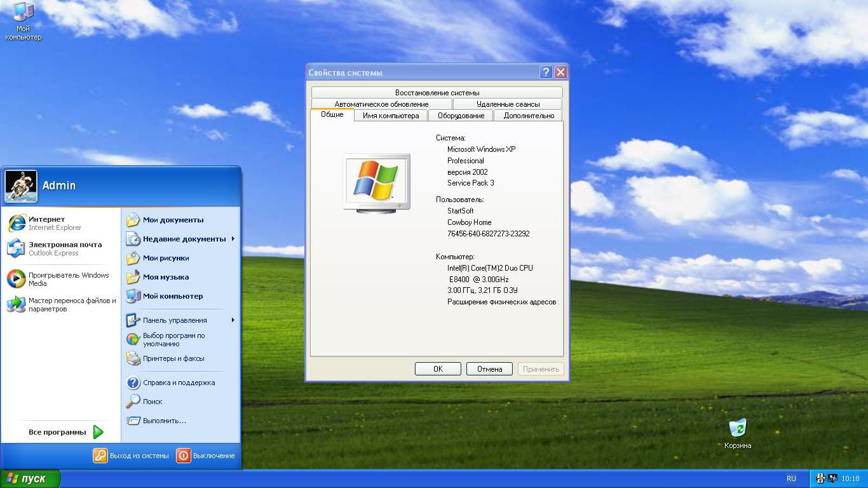Expand the Недавние документы submenu arrow

point(233,239)
